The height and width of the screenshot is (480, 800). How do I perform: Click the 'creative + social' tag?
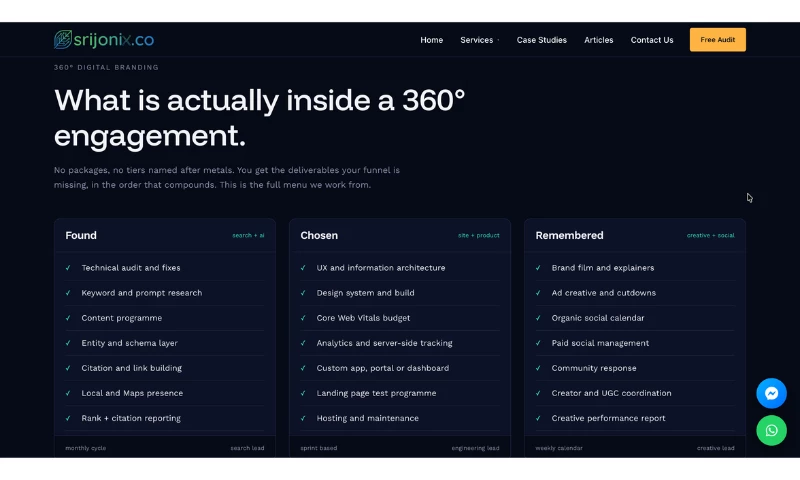[710, 235]
